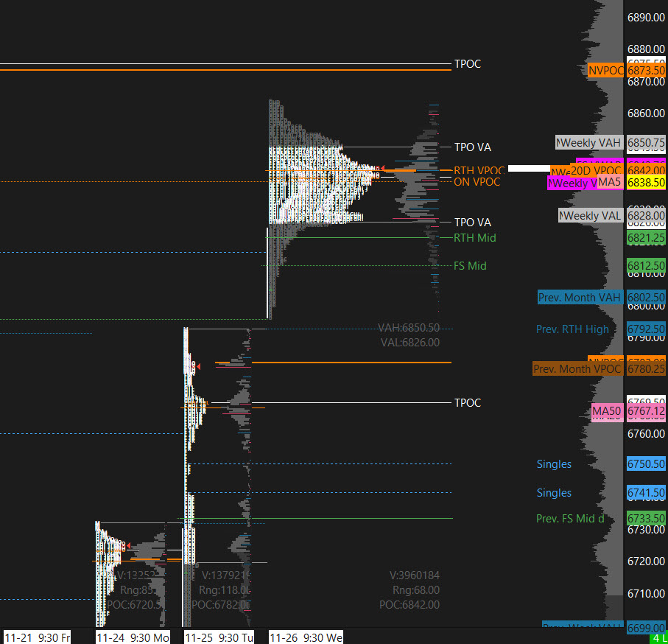The width and height of the screenshot is (668, 644).
Task: Select the yellow 6838.50 MA5 price tag
Action: coord(646,182)
